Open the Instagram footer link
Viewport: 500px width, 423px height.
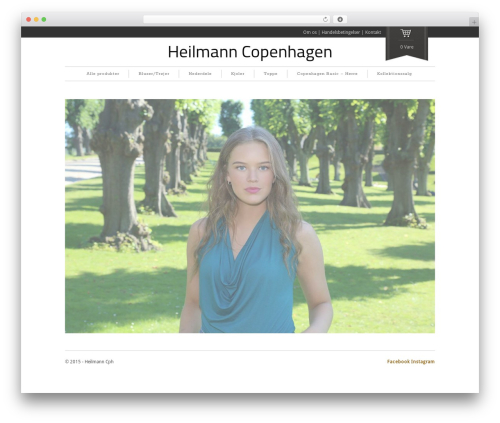point(423,362)
